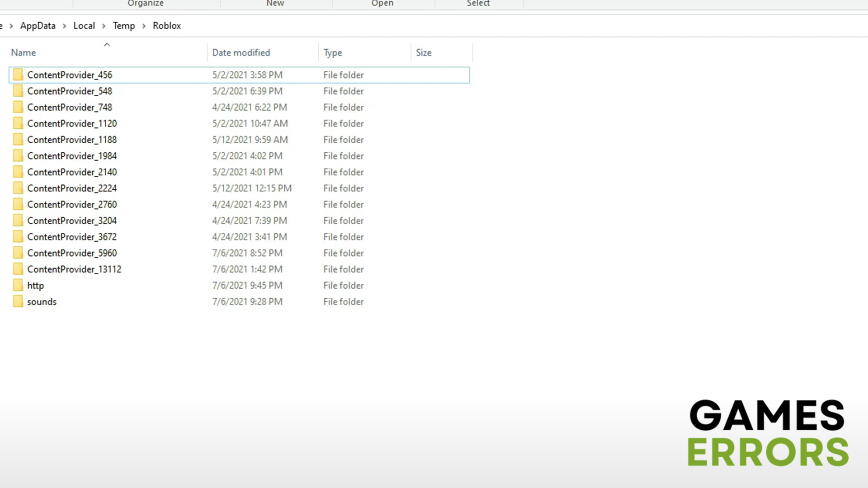The height and width of the screenshot is (488, 868).
Task: Sort files by Date modified column
Action: pos(241,52)
